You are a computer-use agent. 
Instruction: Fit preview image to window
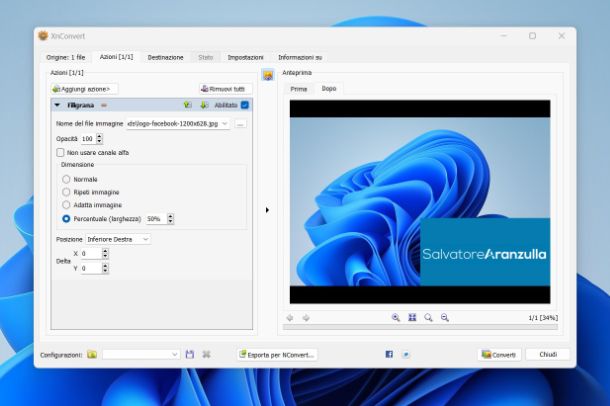coord(412,318)
